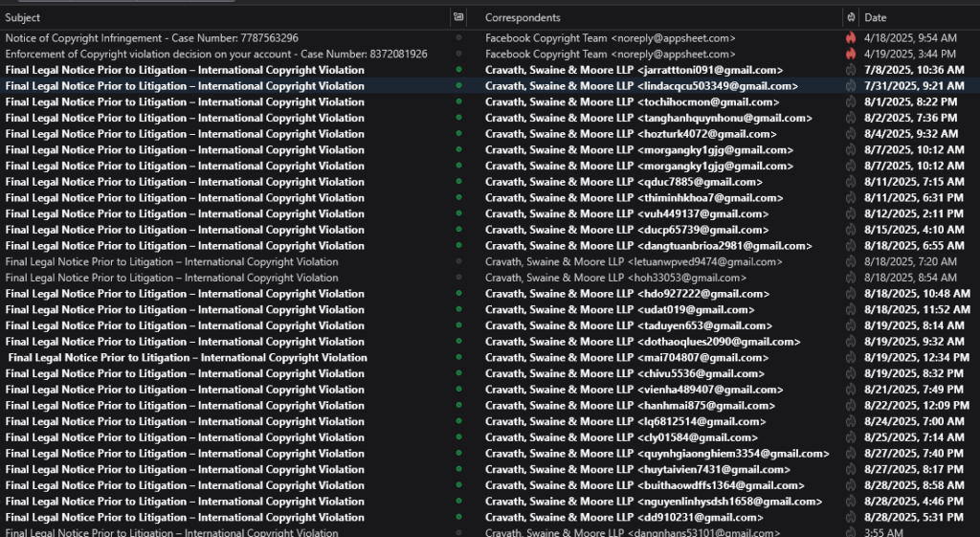This screenshot has width=980, height=537.
Task: Toggle green unread dot for dd910231@gmail.com message
Action: coord(458,518)
